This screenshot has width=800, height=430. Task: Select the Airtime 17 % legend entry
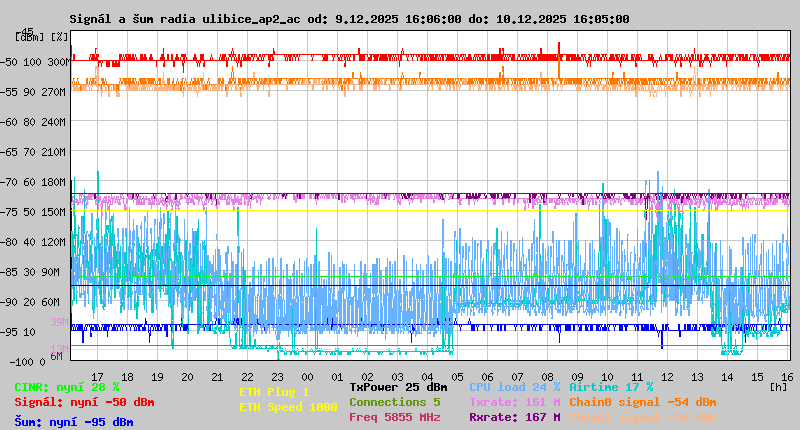pyautogui.click(x=611, y=387)
